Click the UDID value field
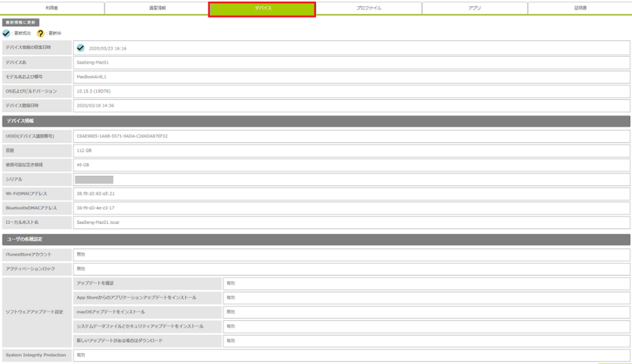Viewport: 632px width, 364px height. coord(351,136)
